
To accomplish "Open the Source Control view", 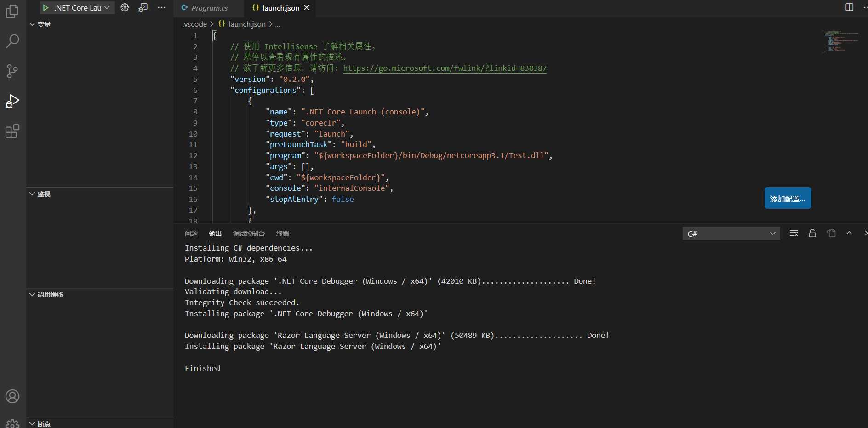I will click(x=12, y=71).
